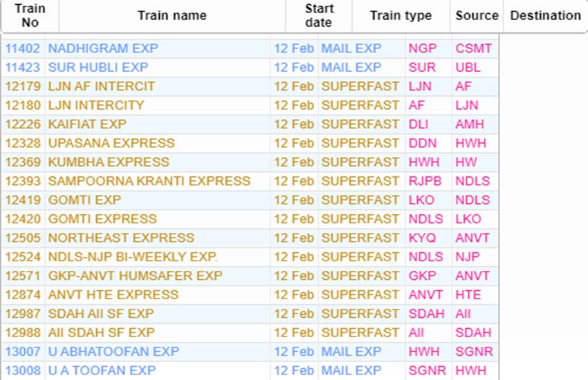This screenshot has height=380, width=588.
Task: Open the NADHIGRAM EXP train
Action: tap(103, 48)
